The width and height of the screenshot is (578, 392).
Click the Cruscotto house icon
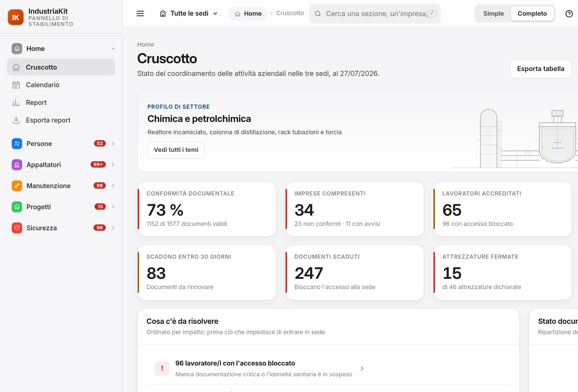click(x=16, y=67)
